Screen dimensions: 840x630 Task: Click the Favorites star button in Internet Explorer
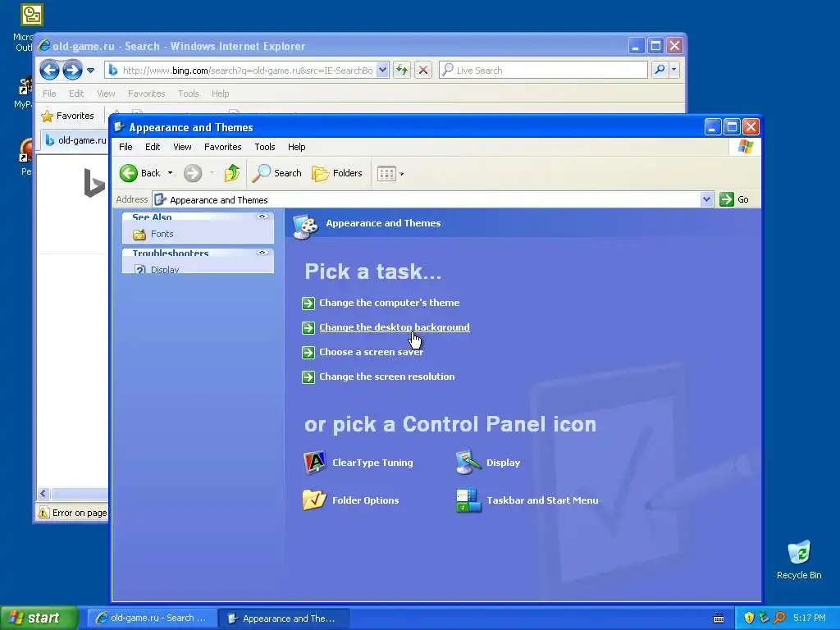(x=67, y=116)
